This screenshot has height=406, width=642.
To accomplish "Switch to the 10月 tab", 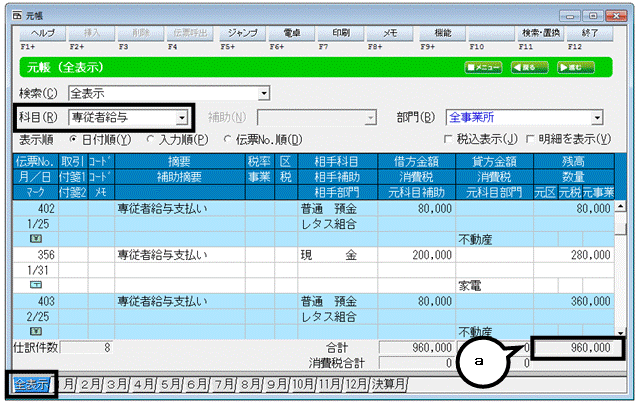I will (303, 384).
